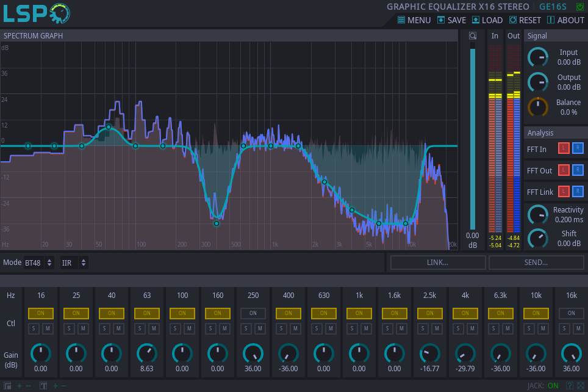
Task: Click the -29.79 gain value
Action: (x=465, y=369)
